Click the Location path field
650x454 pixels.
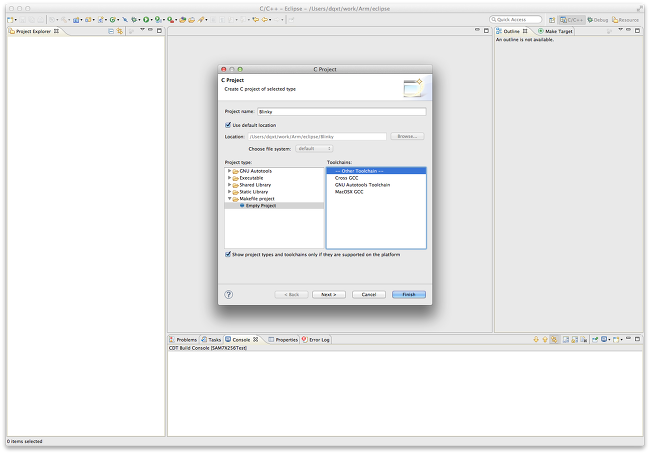(x=317, y=136)
